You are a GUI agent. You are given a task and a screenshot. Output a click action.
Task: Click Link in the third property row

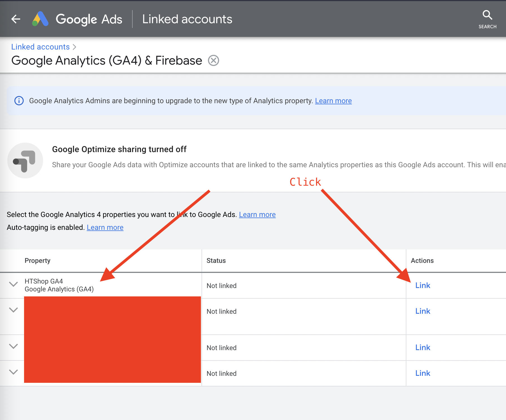(x=423, y=347)
